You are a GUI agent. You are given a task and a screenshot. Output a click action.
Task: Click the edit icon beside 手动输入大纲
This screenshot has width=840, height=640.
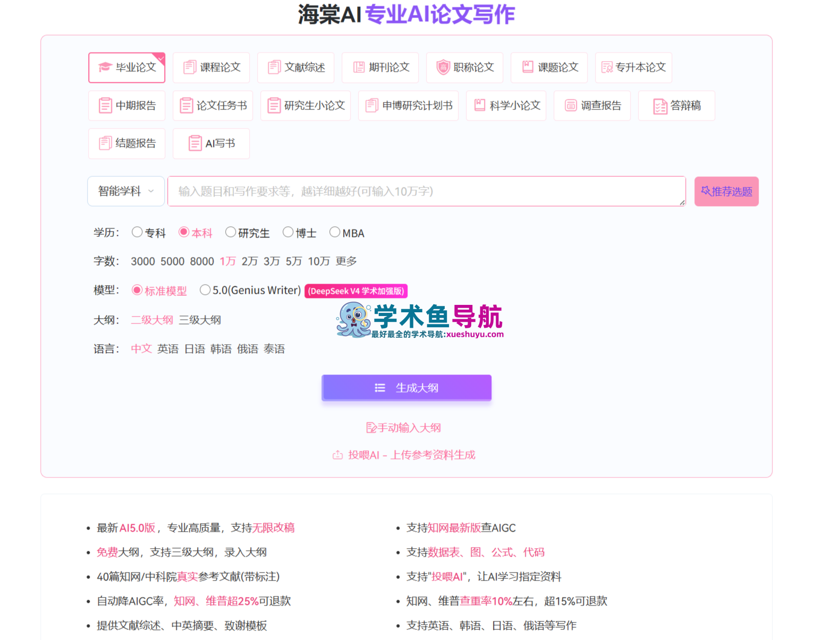click(371, 428)
